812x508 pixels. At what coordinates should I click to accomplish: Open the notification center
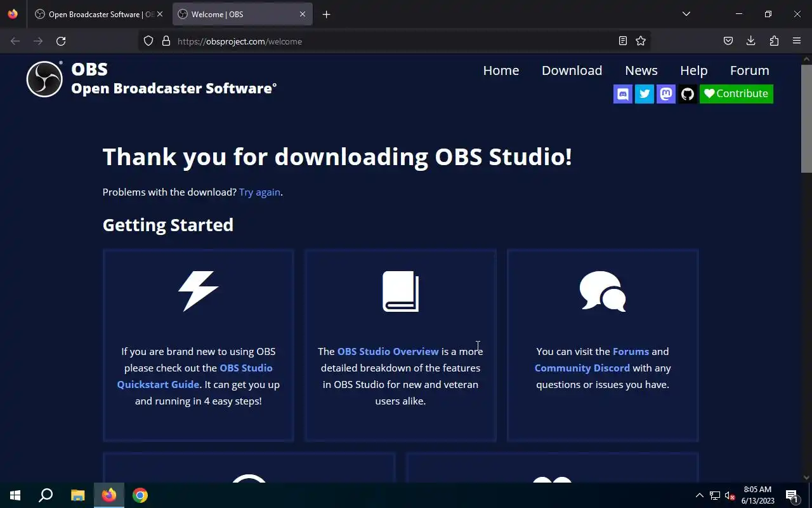(x=792, y=496)
